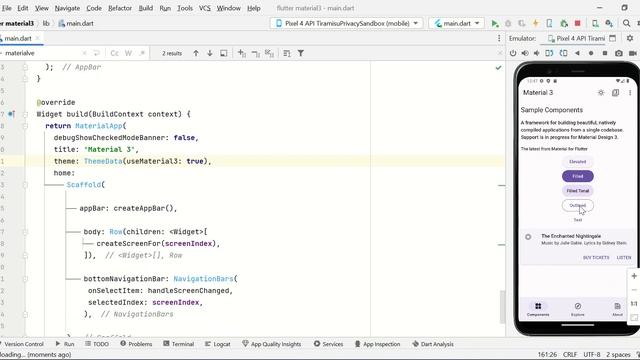Click the line ending CRLF status indicator
Screen dimensions: 640x360
coord(570,354)
